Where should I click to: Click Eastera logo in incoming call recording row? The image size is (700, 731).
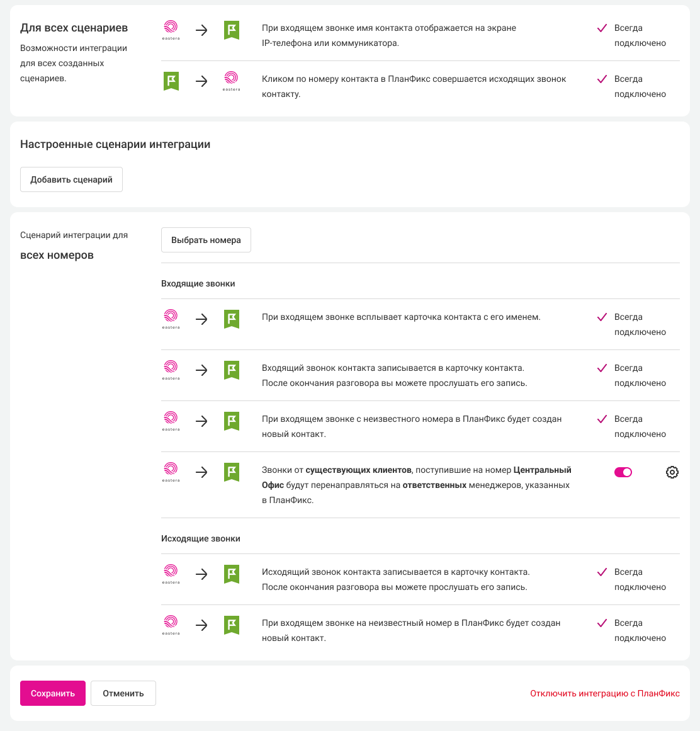pos(171,370)
